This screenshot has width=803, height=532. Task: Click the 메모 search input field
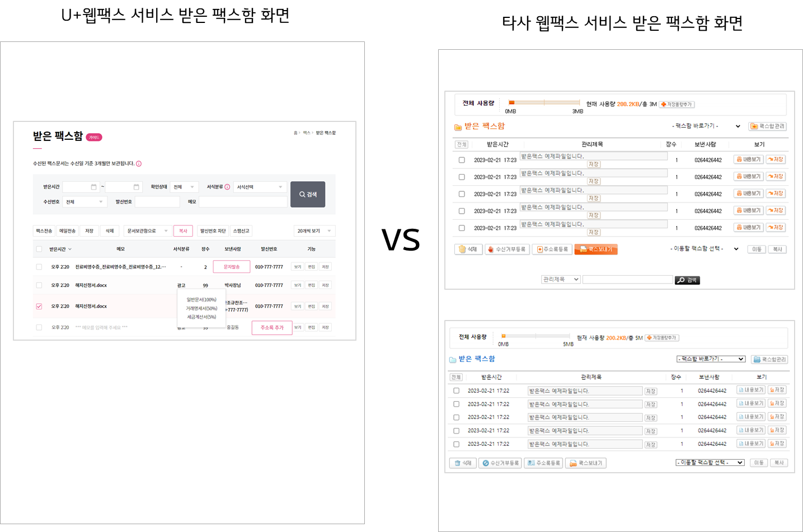coord(243,202)
